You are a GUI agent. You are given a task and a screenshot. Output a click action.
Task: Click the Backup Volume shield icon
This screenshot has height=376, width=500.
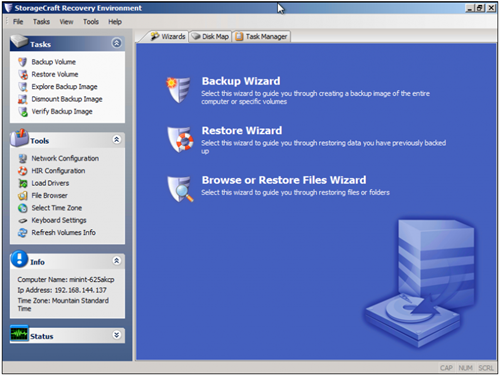pos(22,62)
